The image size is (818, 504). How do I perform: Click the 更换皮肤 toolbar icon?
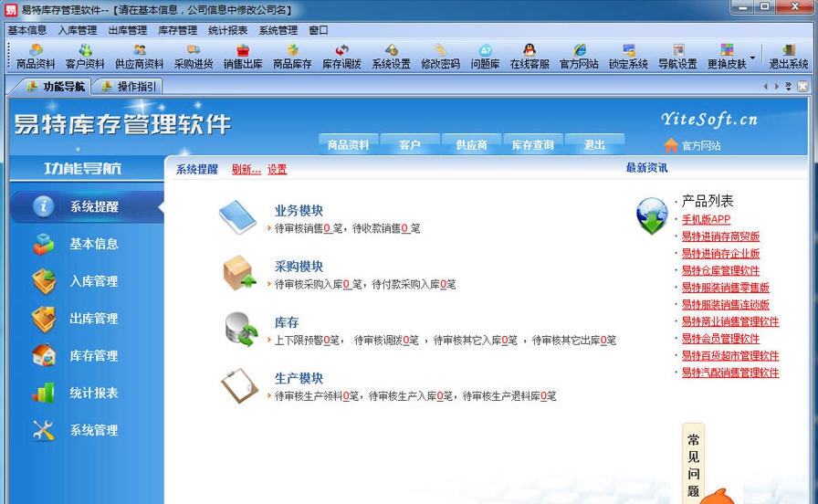click(727, 57)
